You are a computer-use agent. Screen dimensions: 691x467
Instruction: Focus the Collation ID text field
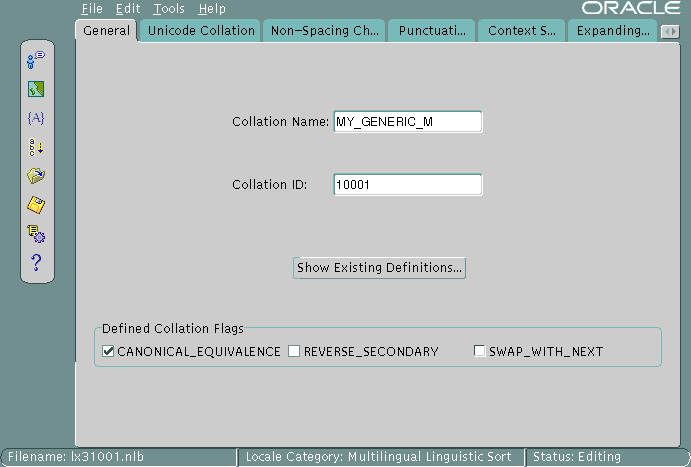click(407, 185)
